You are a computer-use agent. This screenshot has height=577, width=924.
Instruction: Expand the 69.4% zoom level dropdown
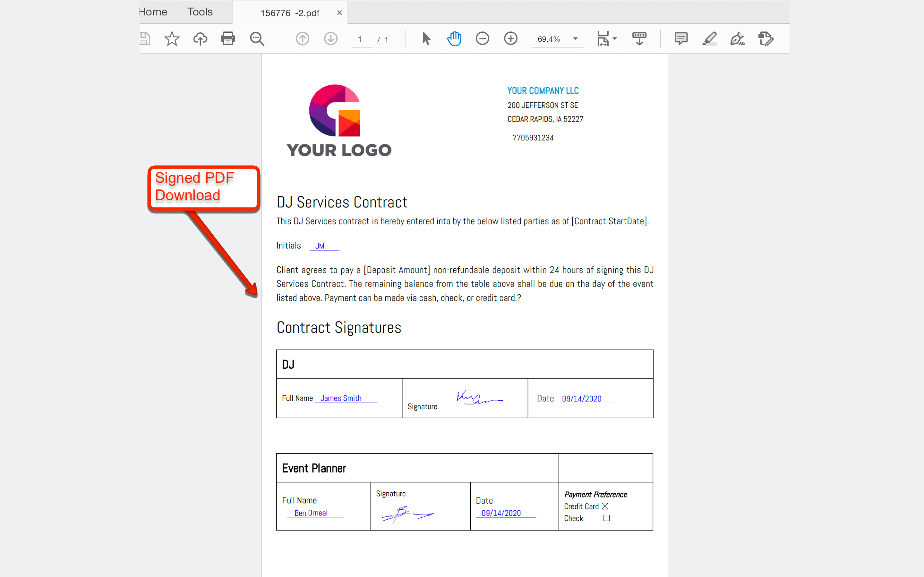coord(575,38)
